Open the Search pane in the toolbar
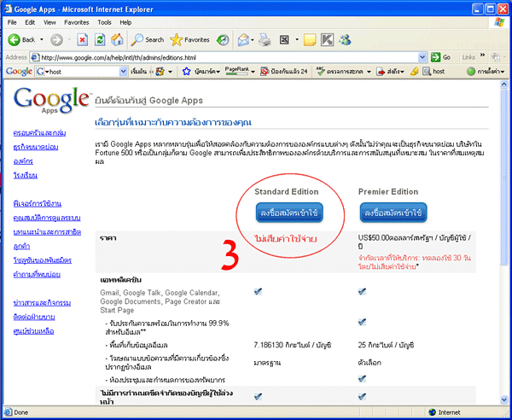Viewport: 512px width, 420px height. click(x=146, y=39)
